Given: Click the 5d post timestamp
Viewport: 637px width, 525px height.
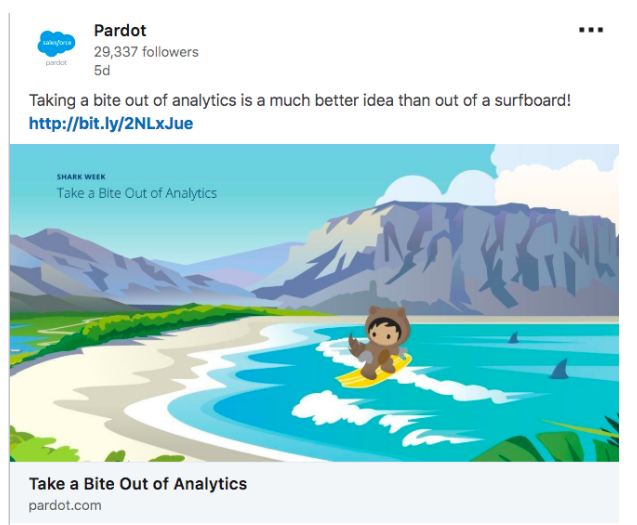Looking at the screenshot, I should point(102,70).
